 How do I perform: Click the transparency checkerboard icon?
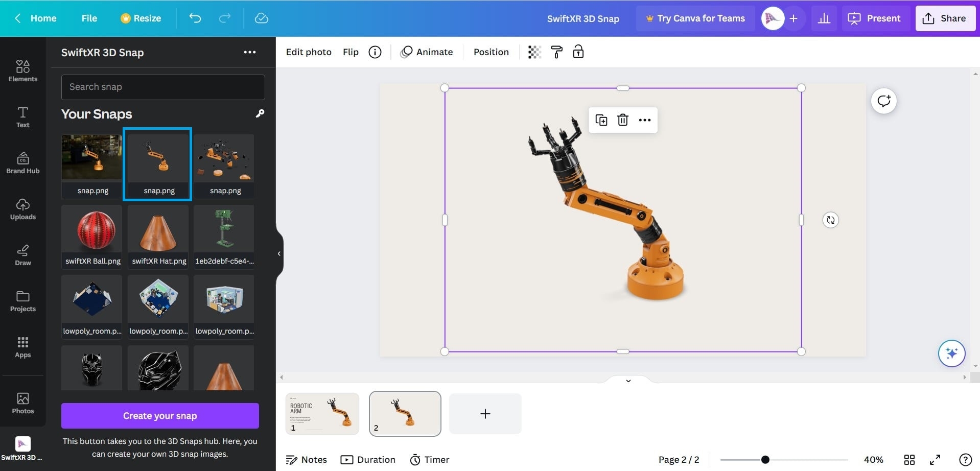coord(534,52)
